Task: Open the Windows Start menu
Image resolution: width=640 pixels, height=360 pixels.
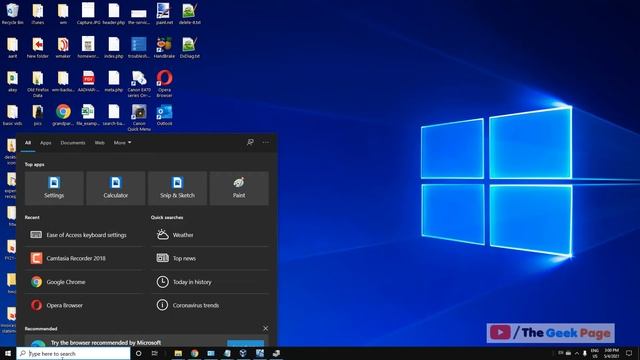Action: (x=8, y=353)
